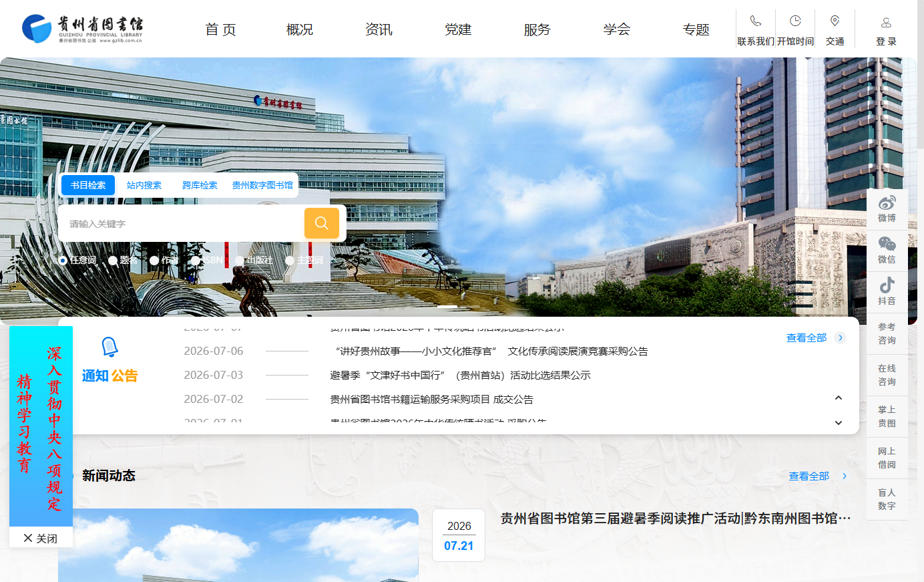Click the 深入贯彻中央八项规定 floating banner
Screen dimensions: 924x582
pos(41,426)
